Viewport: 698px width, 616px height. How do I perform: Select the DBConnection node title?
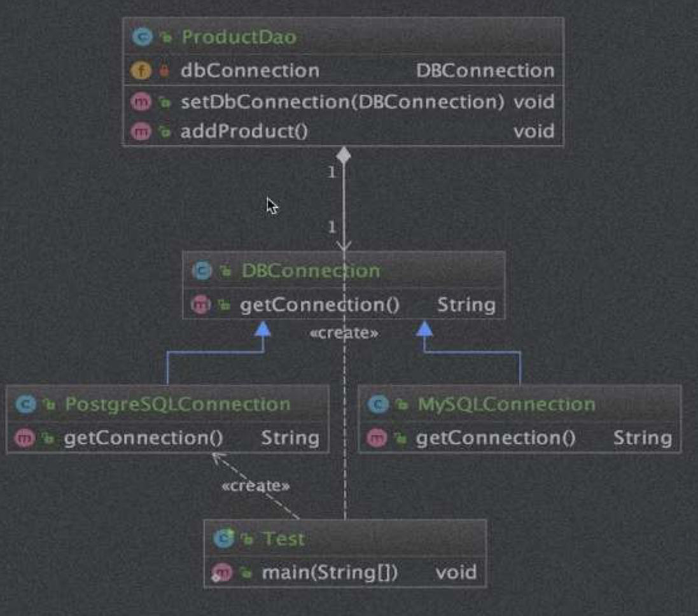310,271
